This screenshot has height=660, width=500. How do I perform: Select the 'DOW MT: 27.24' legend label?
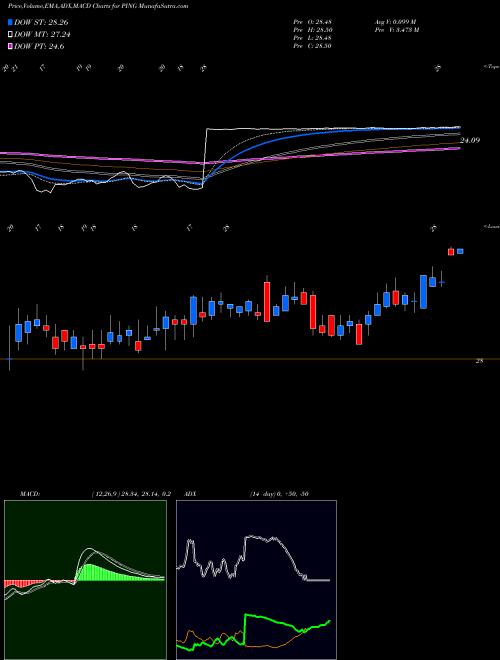pyautogui.click(x=42, y=35)
